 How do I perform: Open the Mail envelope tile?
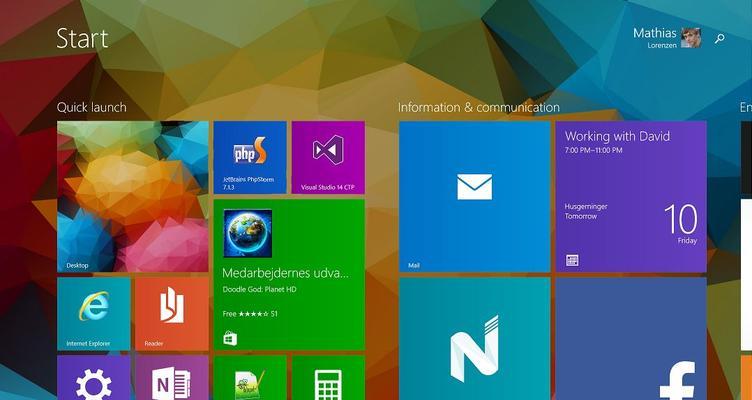tap(474, 197)
